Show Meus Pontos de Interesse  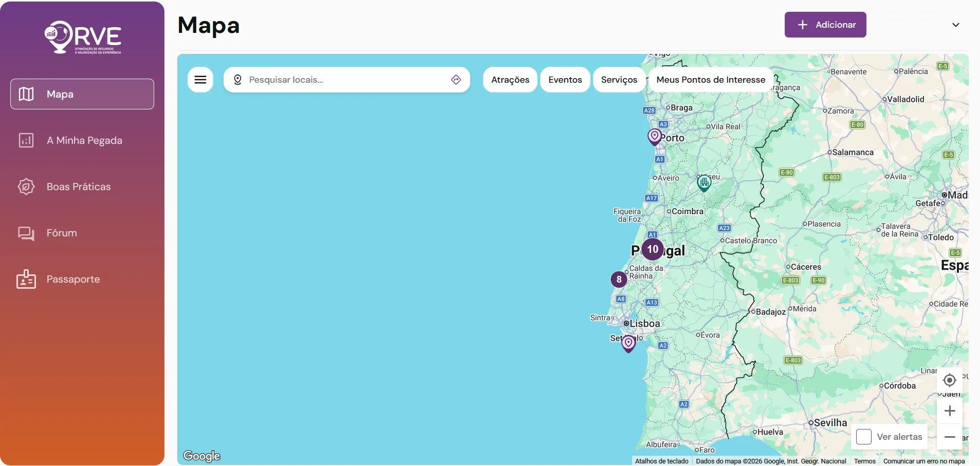pos(711,80)
